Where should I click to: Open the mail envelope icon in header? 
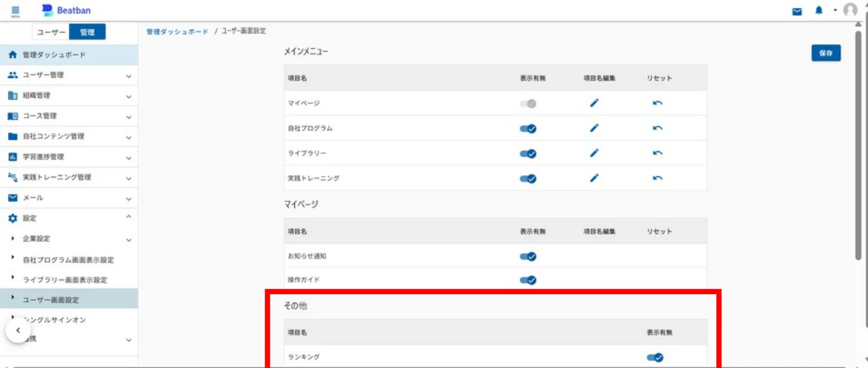point(798,11)
